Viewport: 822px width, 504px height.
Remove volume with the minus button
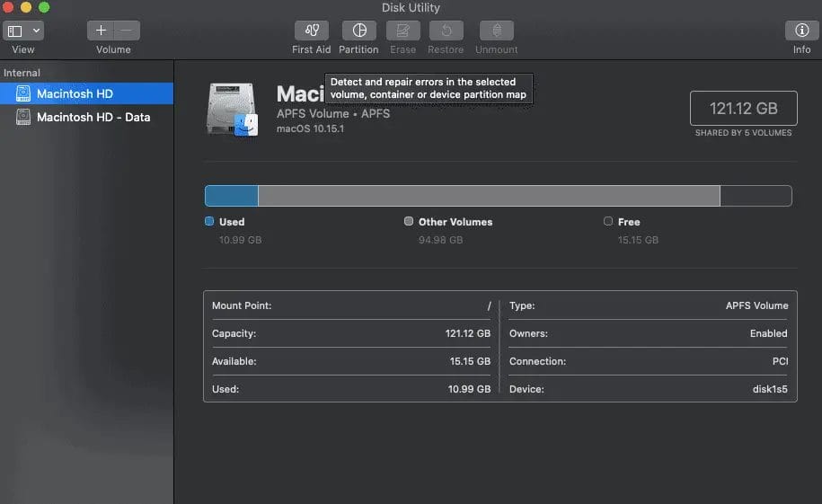[x=127, y=31]
